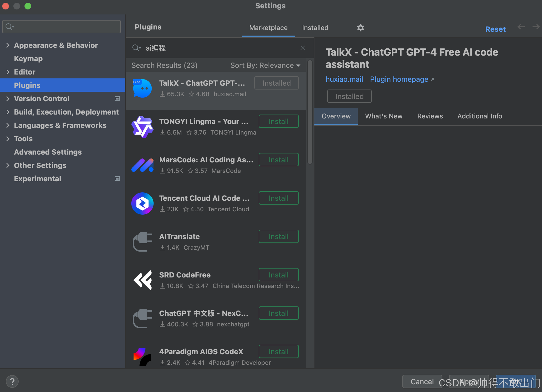542x392 pixels.
Task: Install SRD CodeFree plugin
Action: [x=279, y=275]
